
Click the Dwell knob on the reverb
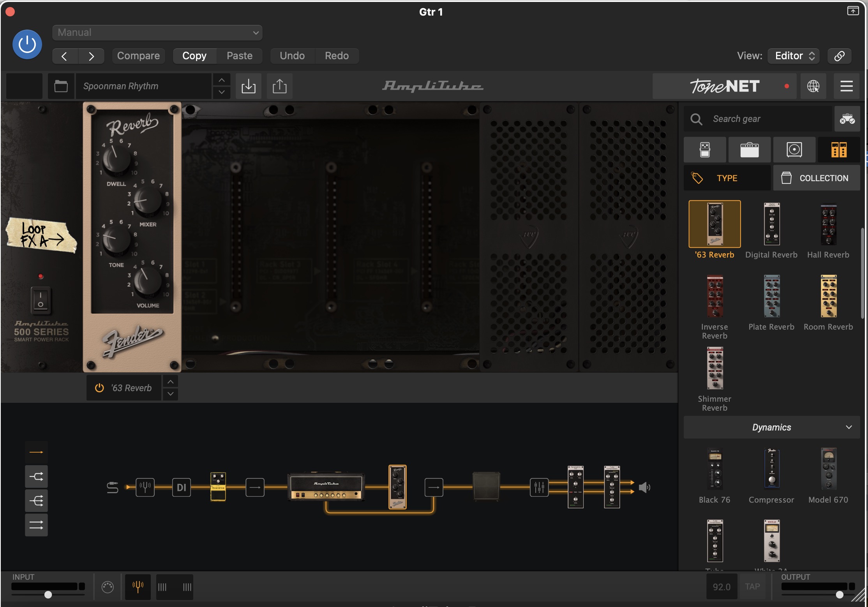[116, 159]
